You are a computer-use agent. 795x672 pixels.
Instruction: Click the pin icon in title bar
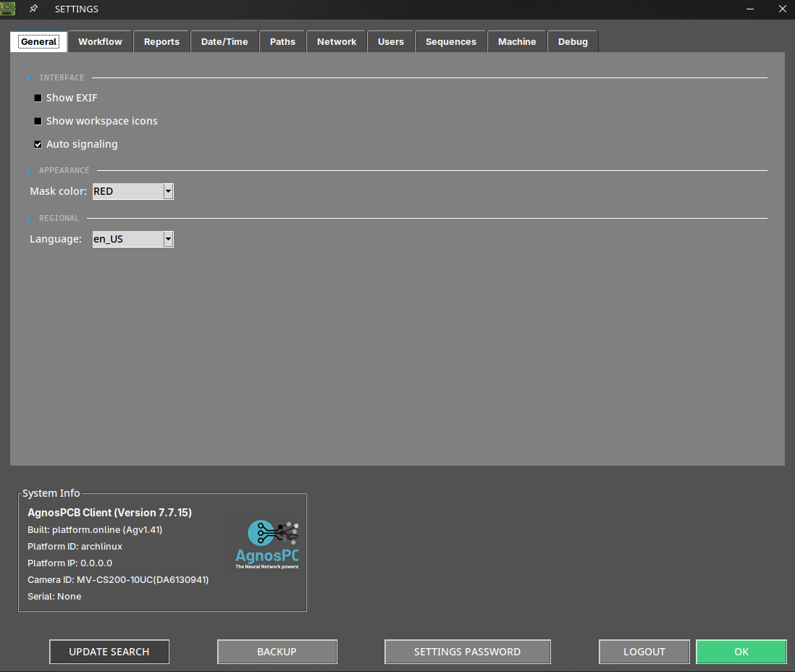pos(33,9)
